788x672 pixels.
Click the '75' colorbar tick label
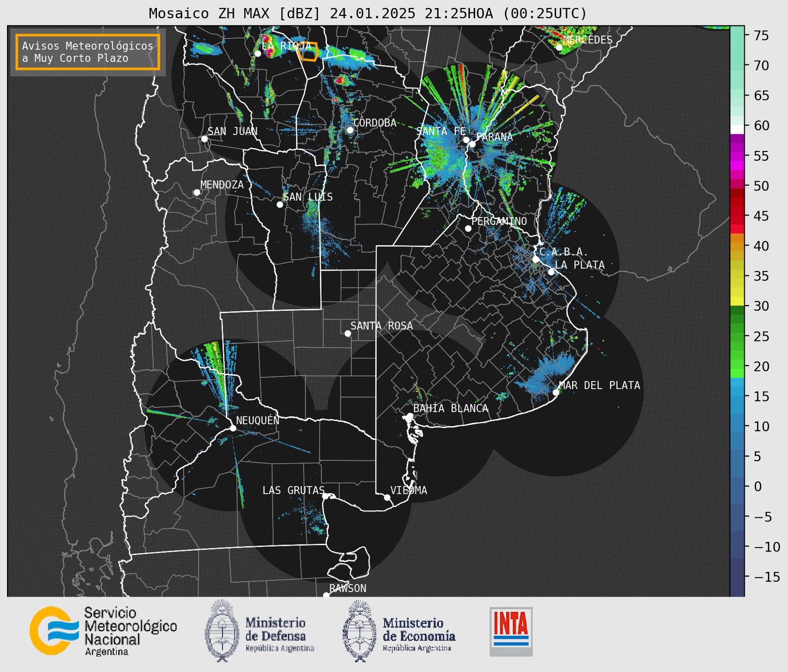pos(761,36)
